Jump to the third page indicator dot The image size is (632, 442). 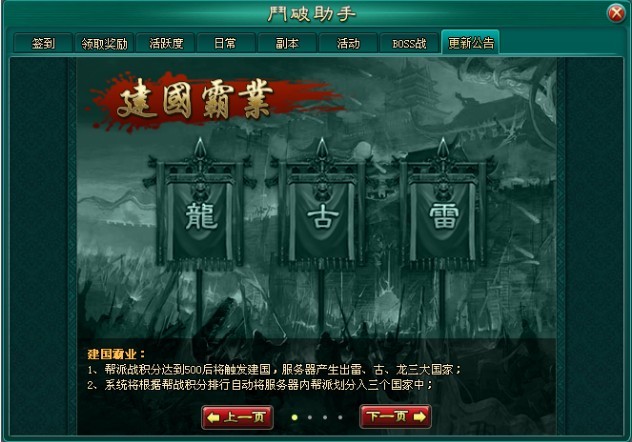click(325, 417)
